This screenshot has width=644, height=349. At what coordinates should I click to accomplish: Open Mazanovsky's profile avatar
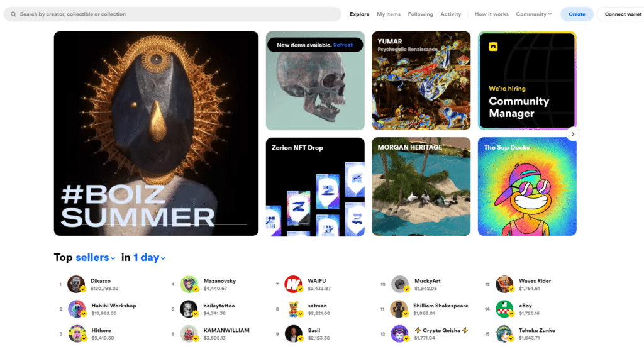point(189,284)
